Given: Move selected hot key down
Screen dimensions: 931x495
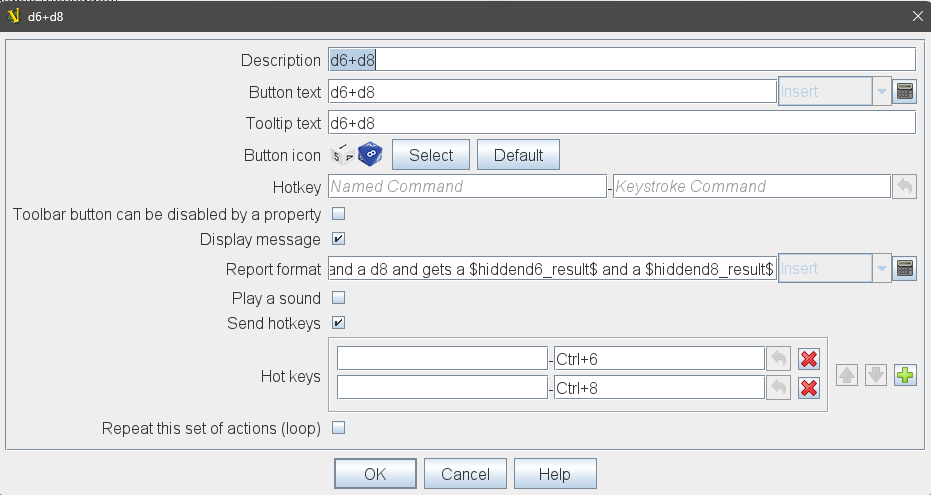Looking at the screenshot, I should click(x=876, y=375).
